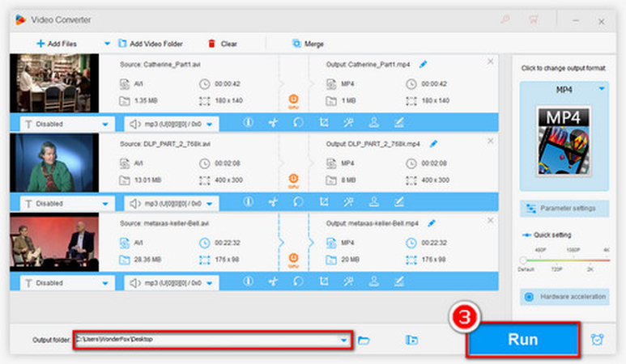Open effects wand for Catherine_Part1 video
626x364 pixels.
coord(348,122)
